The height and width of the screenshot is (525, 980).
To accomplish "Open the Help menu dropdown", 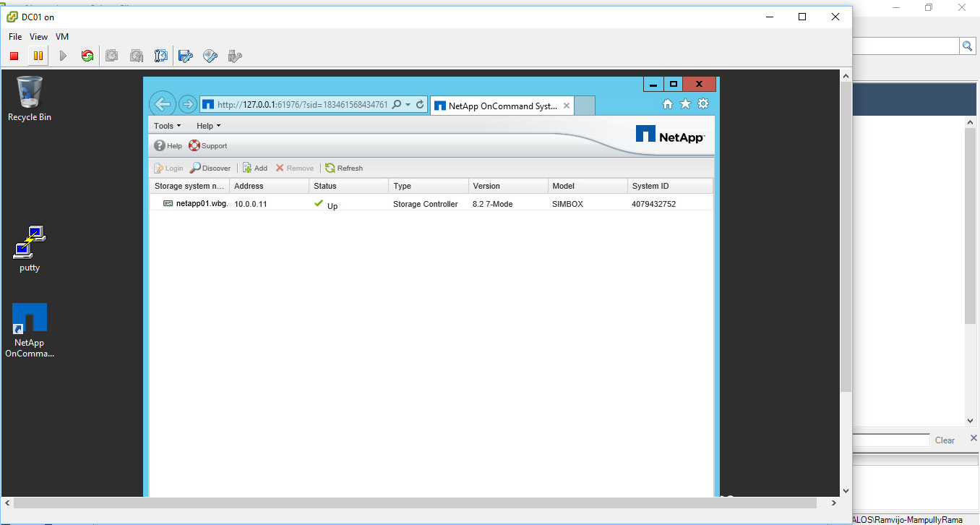I will coord(207,125).
